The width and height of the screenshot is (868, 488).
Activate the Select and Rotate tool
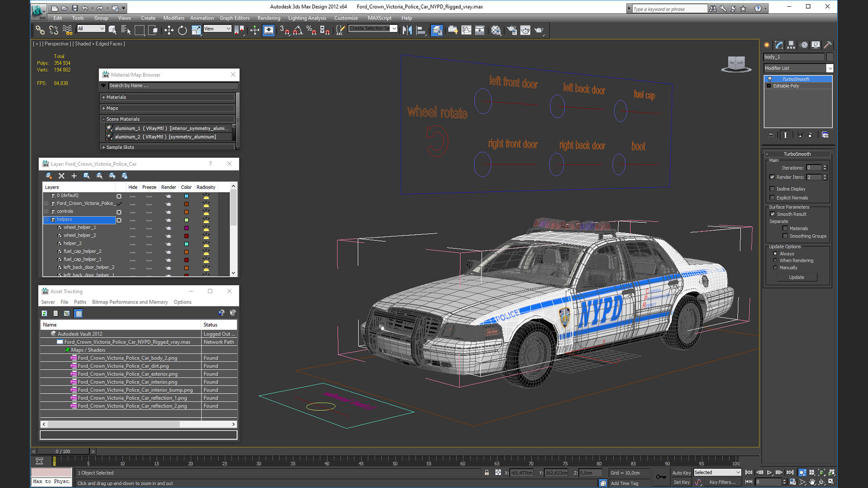pos(182,30)
